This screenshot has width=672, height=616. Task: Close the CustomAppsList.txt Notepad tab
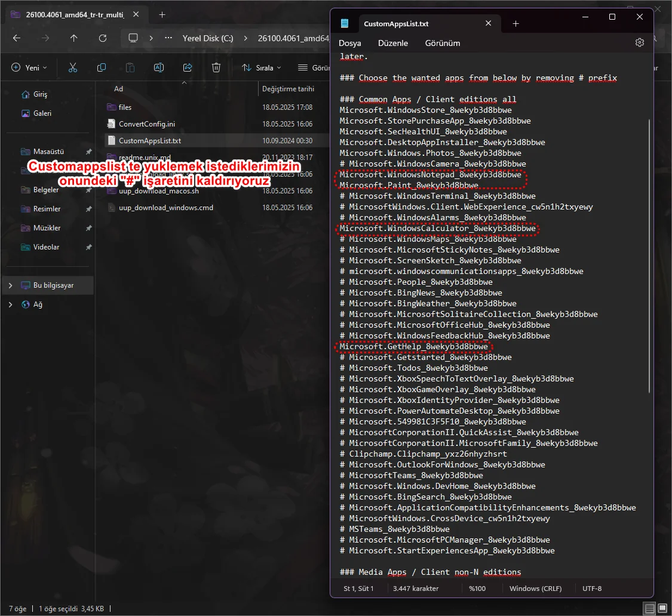(x=488, y=23)
